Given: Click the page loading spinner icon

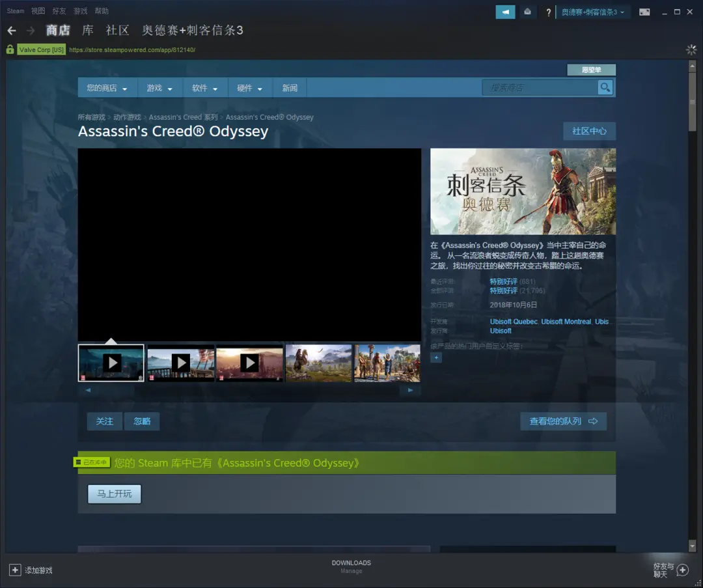Looking at the screenshot, I should click(x=691, y=49).
